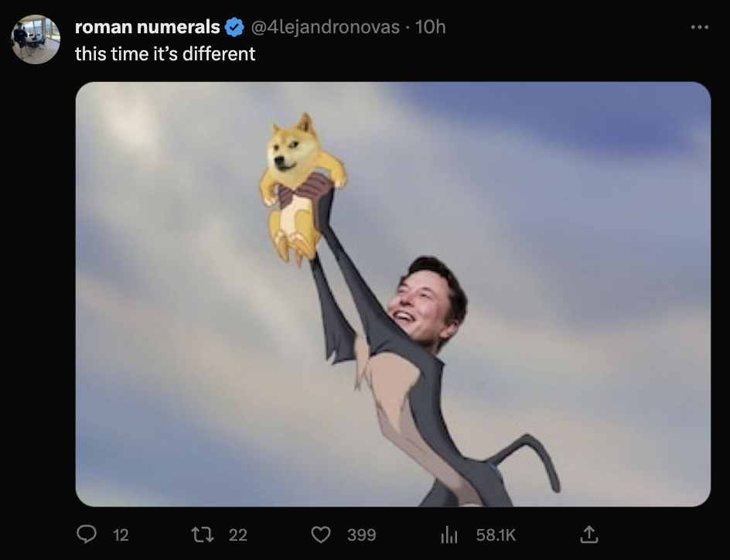Click the "10h" tweet timestamp
The image size is (730, 560).
(x=431, y=27)
